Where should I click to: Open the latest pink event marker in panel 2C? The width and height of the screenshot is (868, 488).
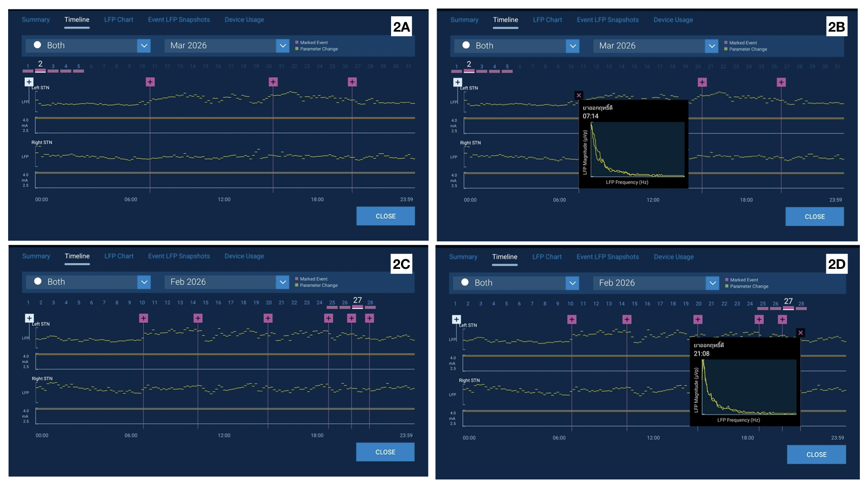pyautogui.click(x=369, y=318)
